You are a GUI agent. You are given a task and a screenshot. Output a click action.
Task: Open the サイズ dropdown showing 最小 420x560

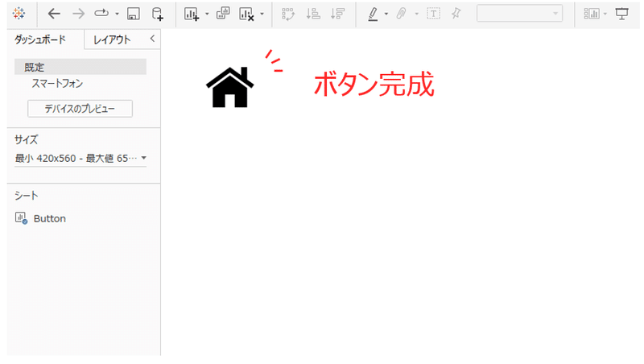tap(80, 158)
